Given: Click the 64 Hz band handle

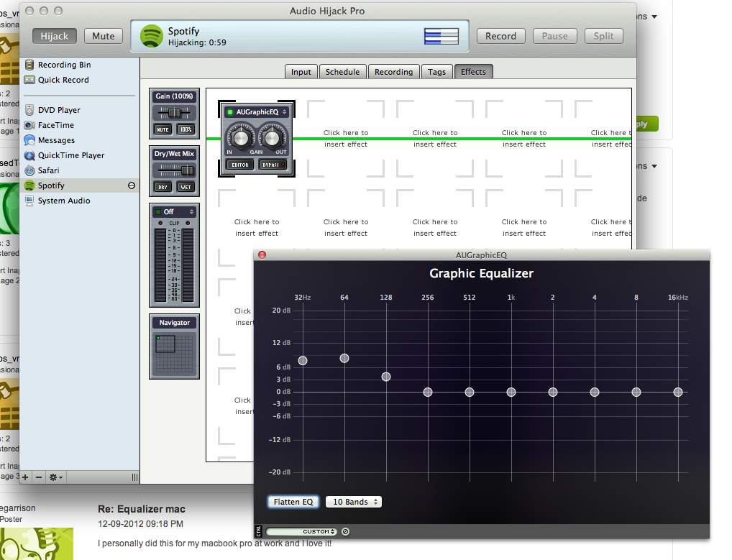Looking at the screenshot, I should tap(344, 358).
